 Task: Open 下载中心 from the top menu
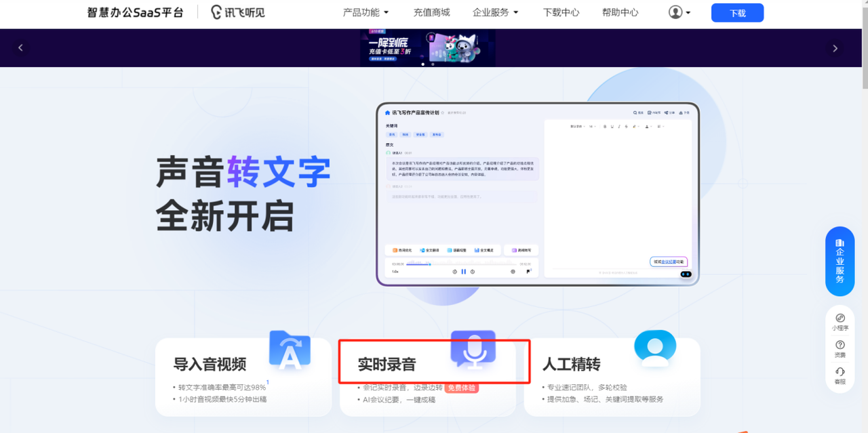tap(561, 12)
